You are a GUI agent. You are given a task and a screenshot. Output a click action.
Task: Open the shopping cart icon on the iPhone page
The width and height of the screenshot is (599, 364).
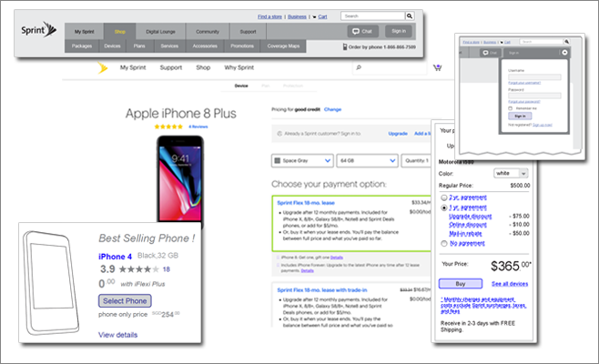439,67
